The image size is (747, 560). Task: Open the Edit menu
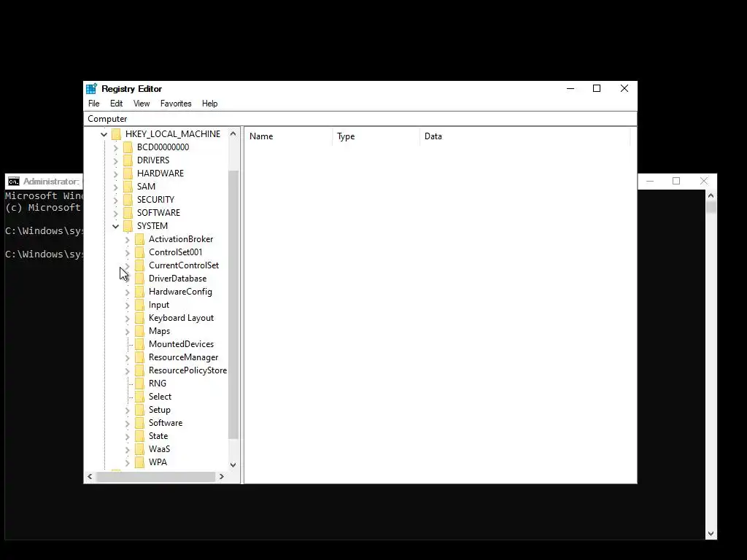116,104
